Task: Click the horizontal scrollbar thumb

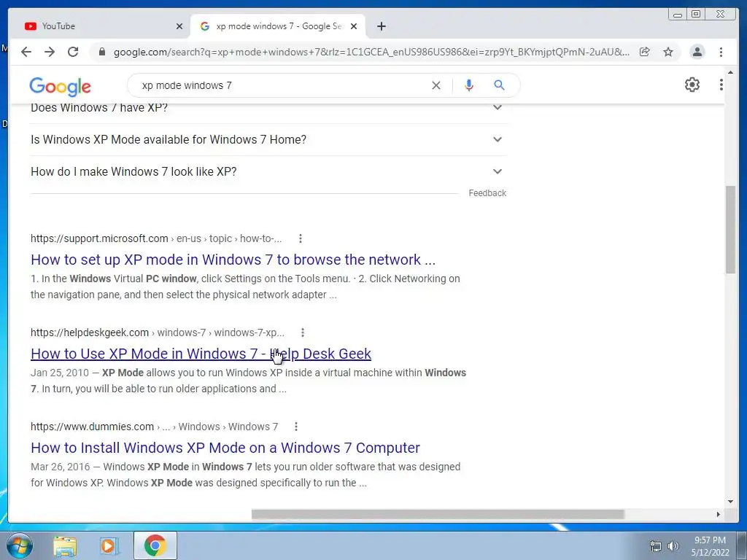Action: [438, 514]
